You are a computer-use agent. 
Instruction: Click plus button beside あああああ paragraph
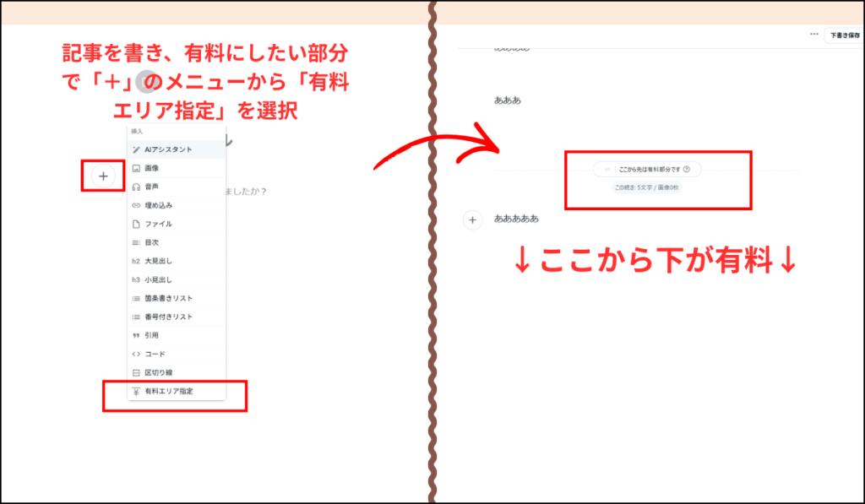(472, 219)
